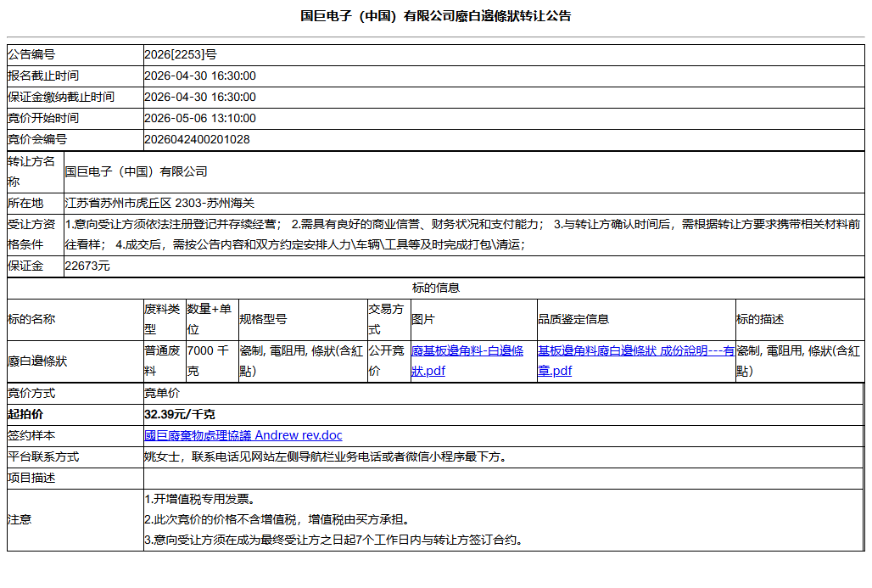The image size is (872, 588).
Task: Open the 廢基板邊角料-白邊條狀.pdf image link
Action: coord(467,361)
